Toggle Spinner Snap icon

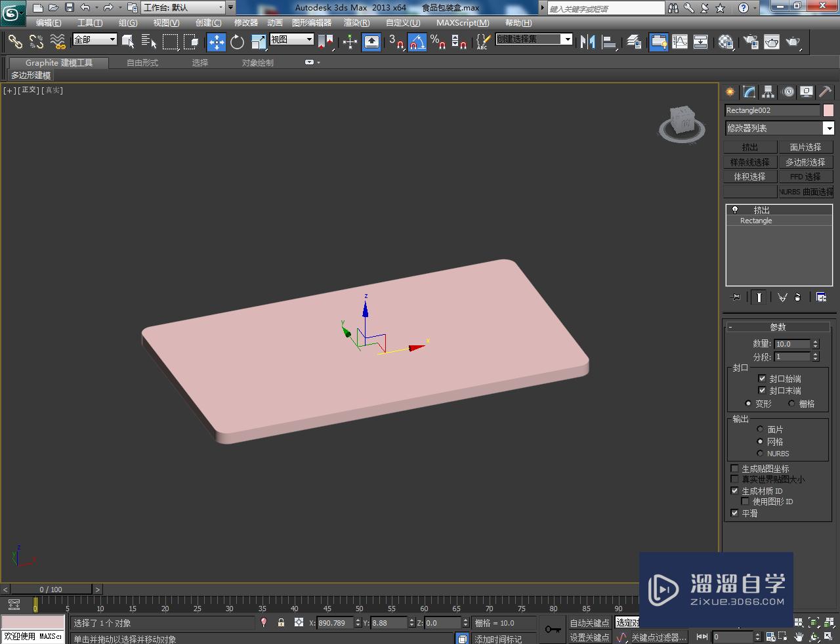click(459, 42)
